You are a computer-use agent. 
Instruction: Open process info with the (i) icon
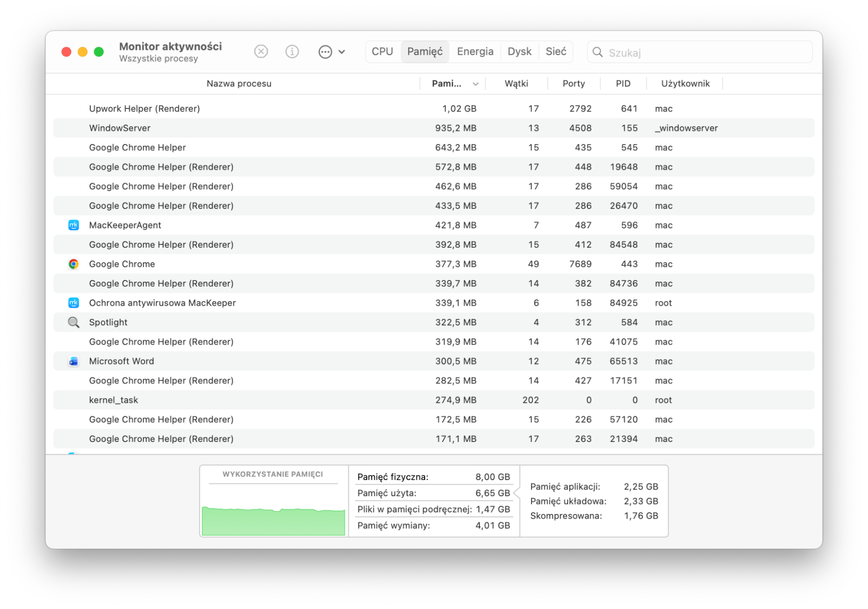292,52
